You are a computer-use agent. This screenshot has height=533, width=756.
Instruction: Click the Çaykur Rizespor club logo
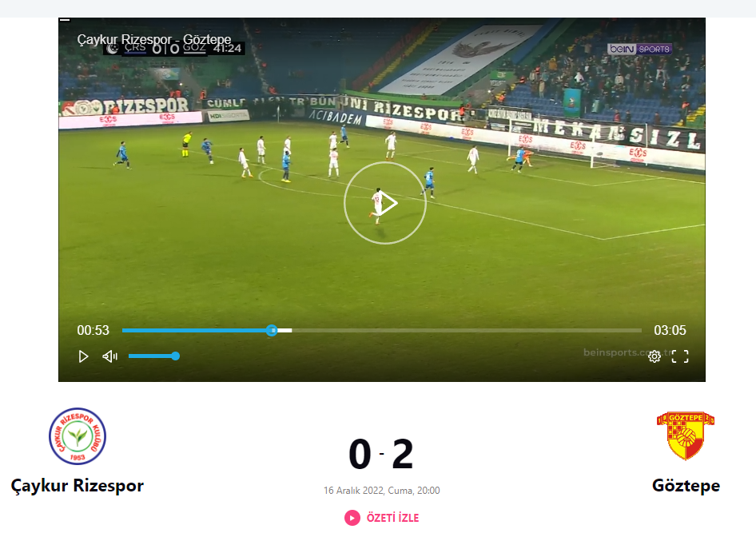[78, 436]
